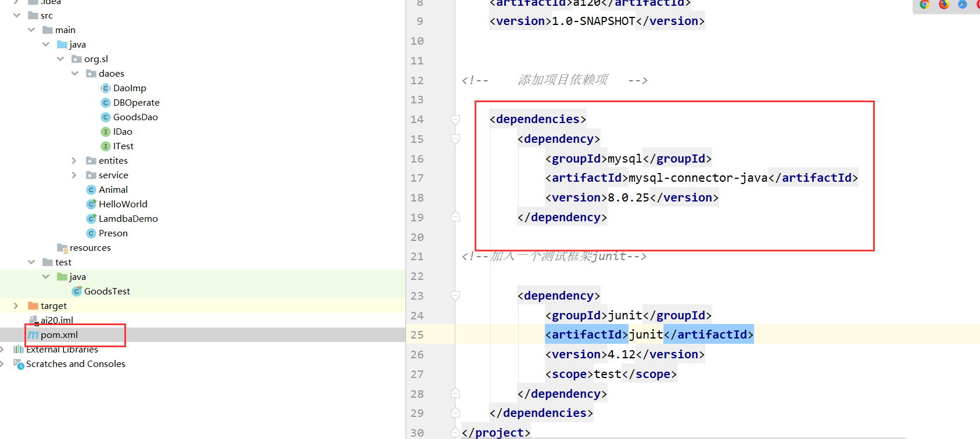Viewport: 980px width, 439px height.
Task: Click the closing project tag
Action: (496, 433)
